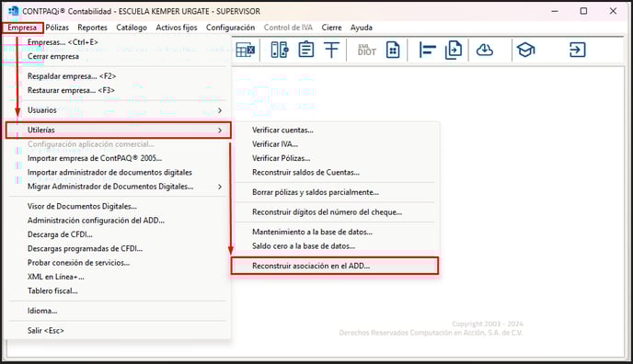The width and height of the screenshot is (633, 364).
Task: Expand the Usuarios submenu arrow
Action: click(220, 110)
